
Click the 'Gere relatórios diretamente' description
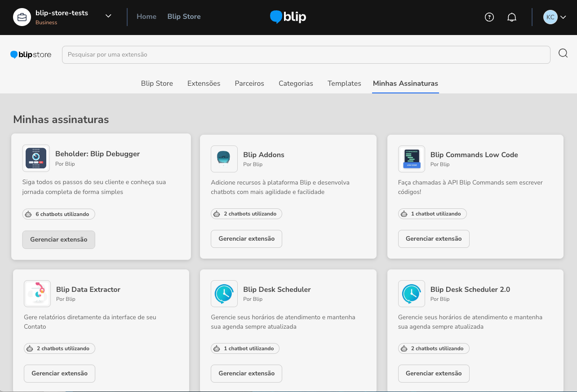coord(90,322)
